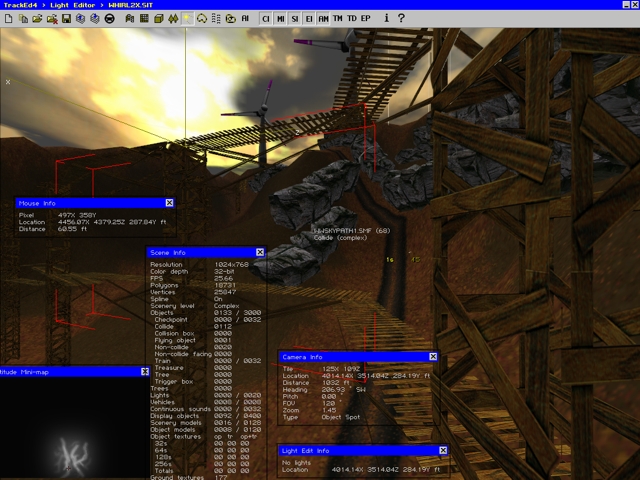Click the camera editor icon
The width and height of the screenshot is (640, 480).
231,18
